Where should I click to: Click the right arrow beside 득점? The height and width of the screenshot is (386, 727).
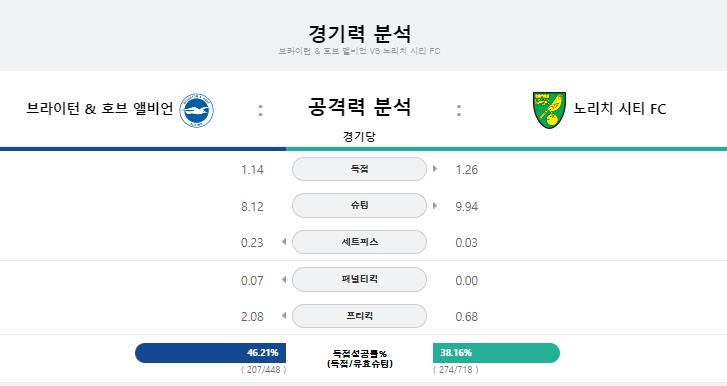coord(435,169)
